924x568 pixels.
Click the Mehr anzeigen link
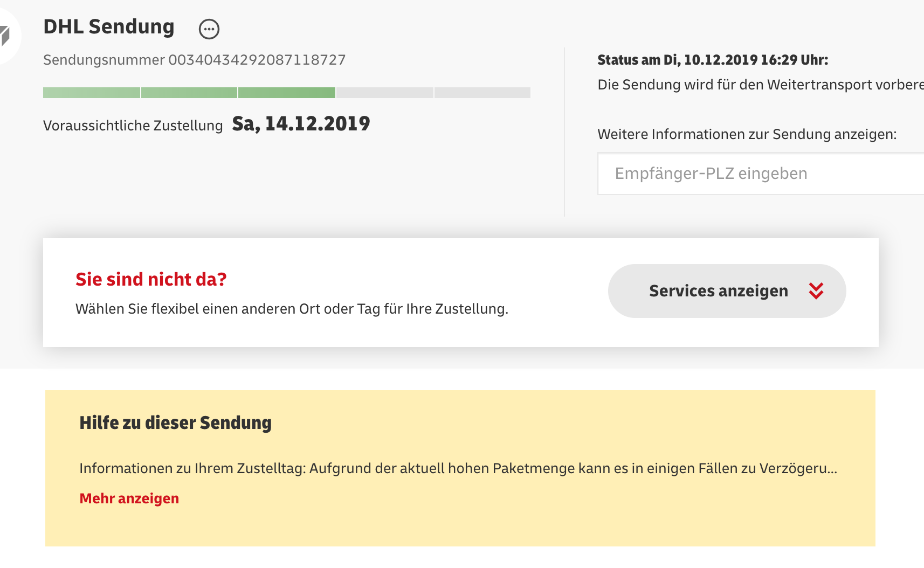(129, 498)
